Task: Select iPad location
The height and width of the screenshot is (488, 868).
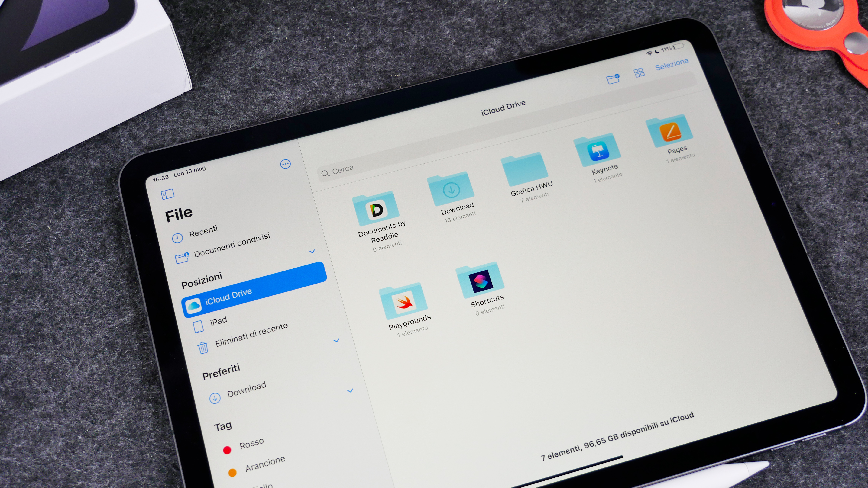Action: click(x=218, y=321)
